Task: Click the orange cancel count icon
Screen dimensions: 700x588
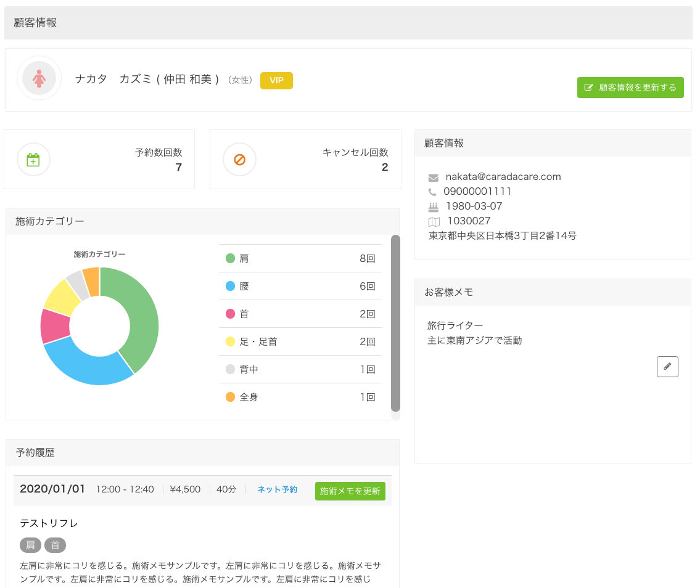Action: (x=239, y=160)
